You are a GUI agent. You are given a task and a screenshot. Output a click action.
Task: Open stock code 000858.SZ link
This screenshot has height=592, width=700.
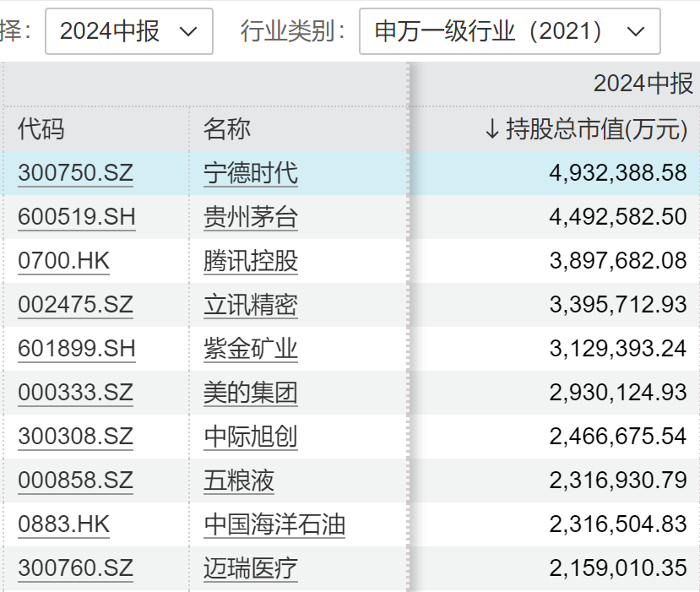pyautogui.click(x=75, y=481)
